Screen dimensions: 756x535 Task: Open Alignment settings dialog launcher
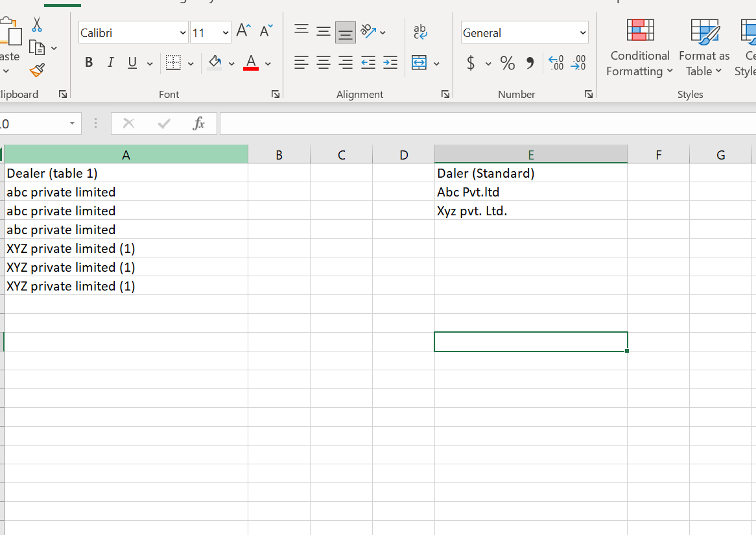[x=445, y=94]
